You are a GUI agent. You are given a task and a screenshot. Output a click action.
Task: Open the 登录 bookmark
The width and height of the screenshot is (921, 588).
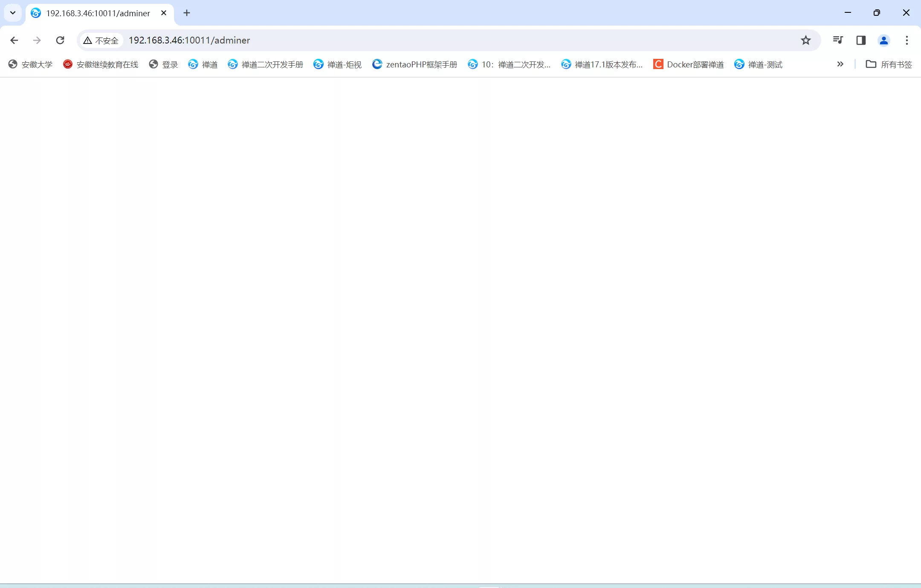tap(163, 64)
